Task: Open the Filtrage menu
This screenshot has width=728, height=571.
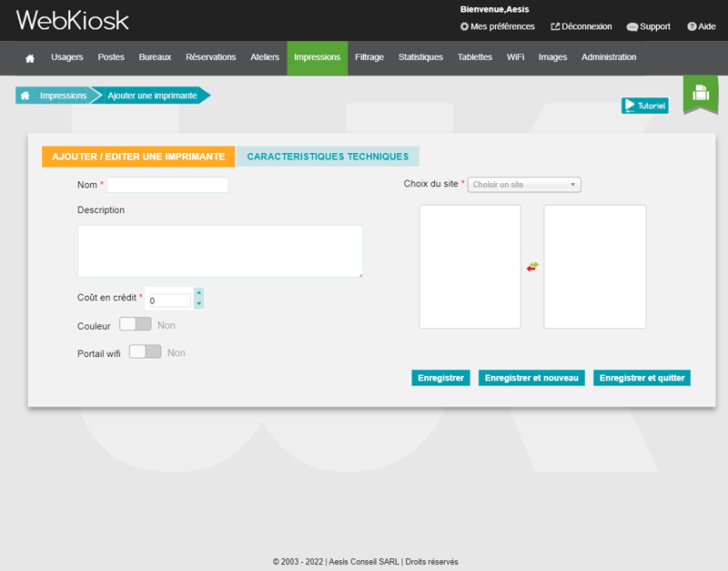Action: pyautogui.click(x=369, y=57)
